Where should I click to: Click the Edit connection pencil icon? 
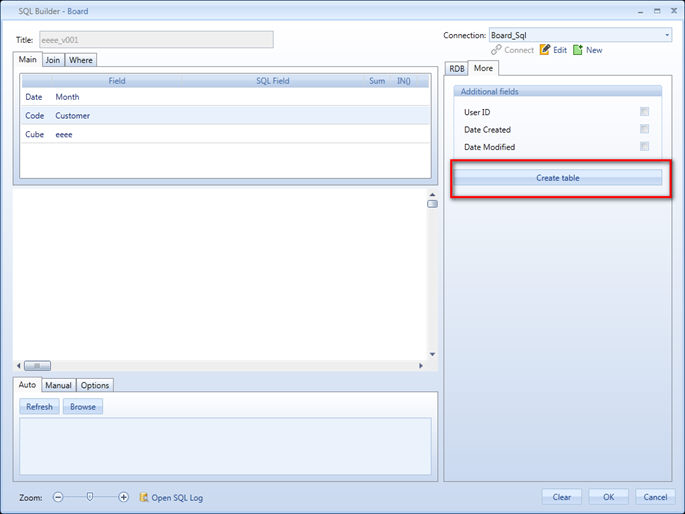point(545,50)
